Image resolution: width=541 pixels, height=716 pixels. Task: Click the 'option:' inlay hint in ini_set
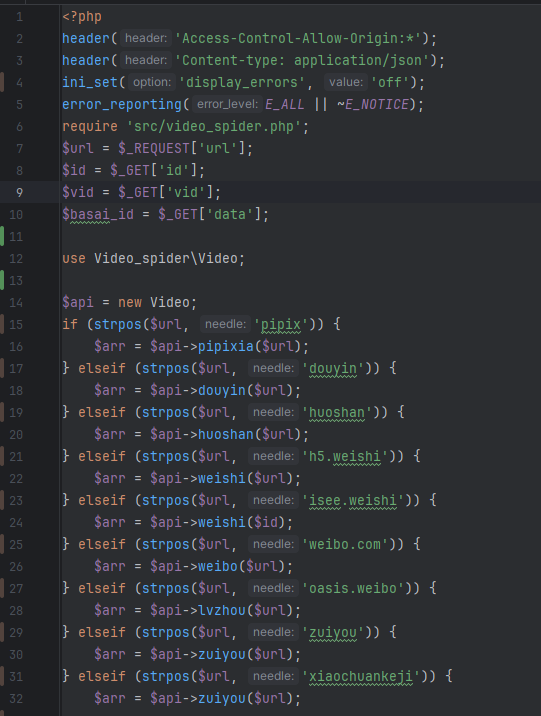coord(152,82)
